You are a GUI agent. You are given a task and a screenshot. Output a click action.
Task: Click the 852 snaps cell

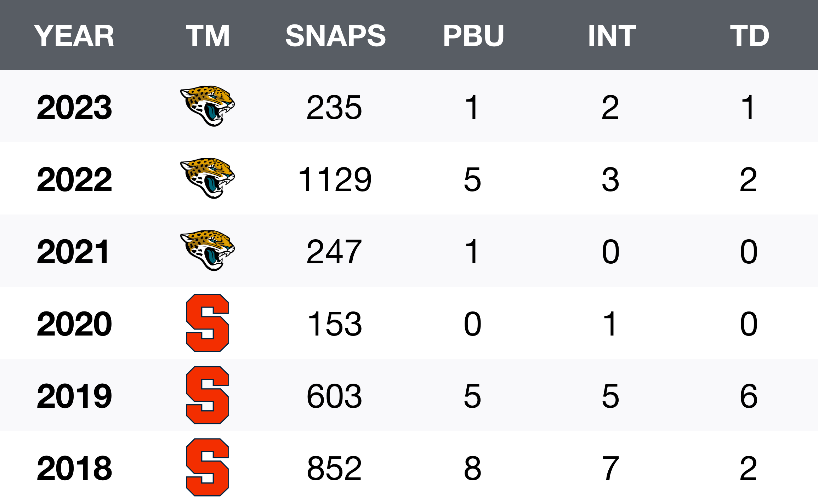click(x=334, y=468)
